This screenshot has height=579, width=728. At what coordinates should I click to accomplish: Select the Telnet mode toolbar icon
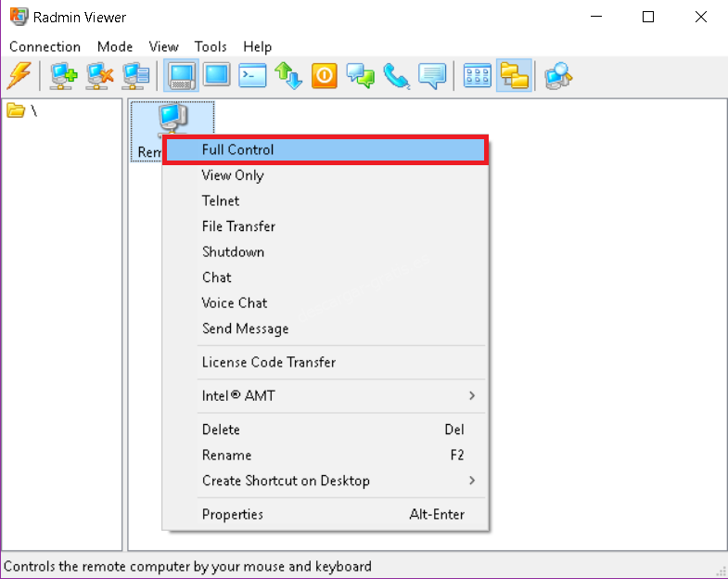[252, 75]
